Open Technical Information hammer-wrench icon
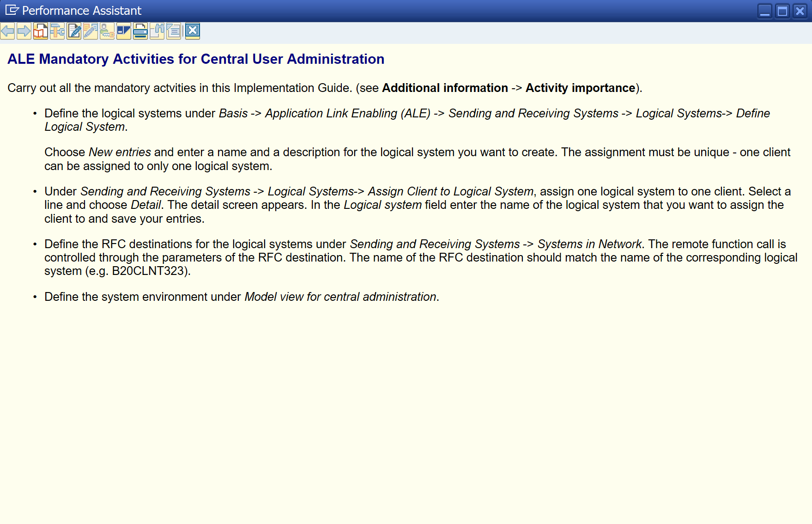 pyautogui.click(x=57, y=31)
